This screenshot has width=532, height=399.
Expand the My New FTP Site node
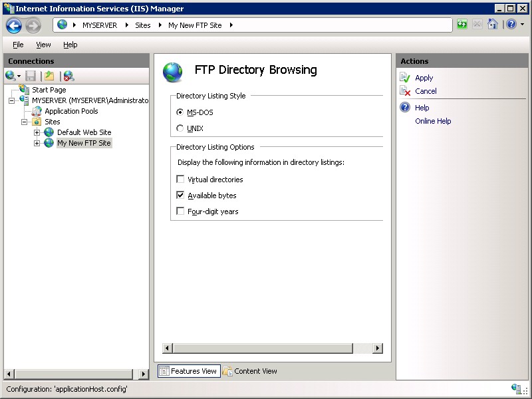click(x=37, y=143)
